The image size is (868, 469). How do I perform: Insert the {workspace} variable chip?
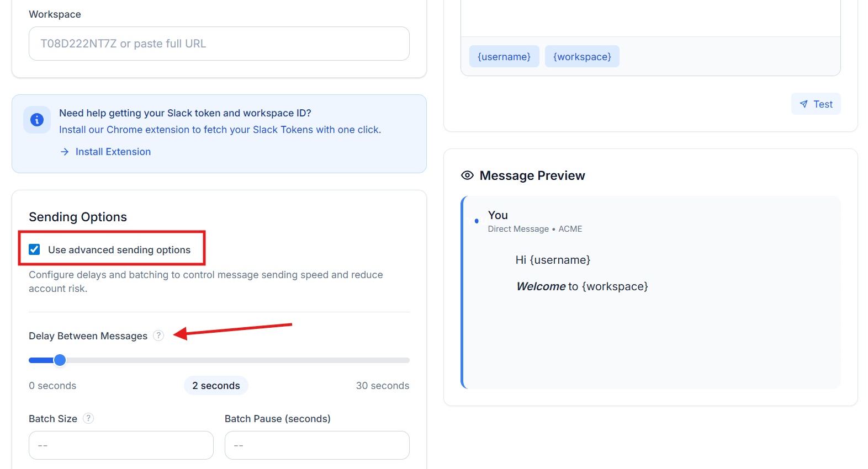click(582, 57)
